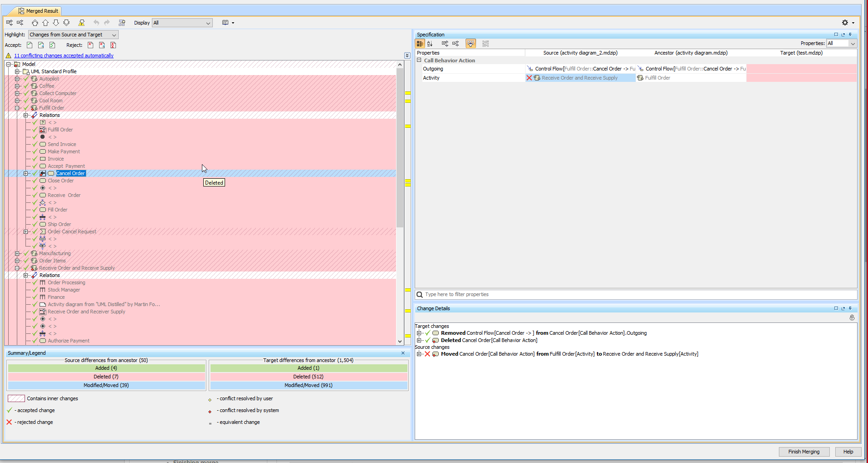Click the go to first change icon

[35, 23]
